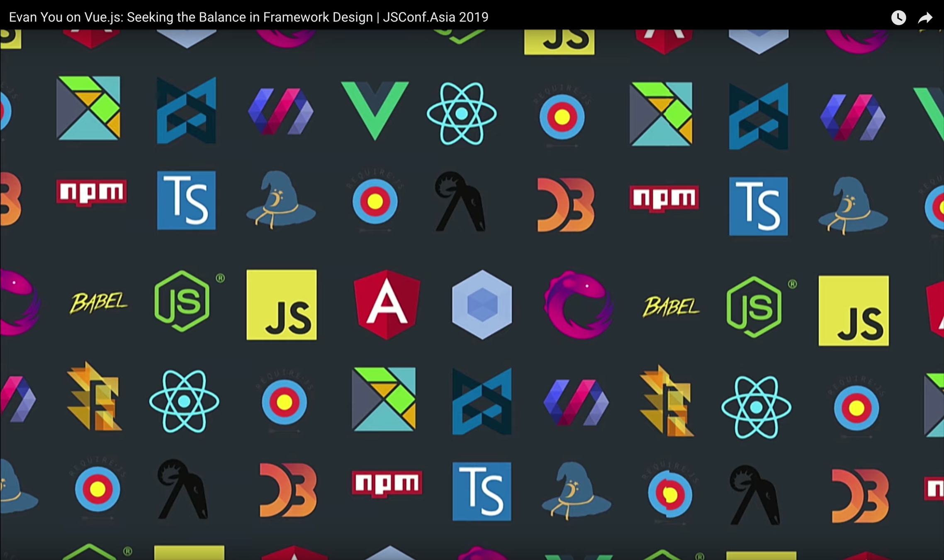
Task: Click the fully visible light-blue Webpack cube logo
Action: [482, 304]
